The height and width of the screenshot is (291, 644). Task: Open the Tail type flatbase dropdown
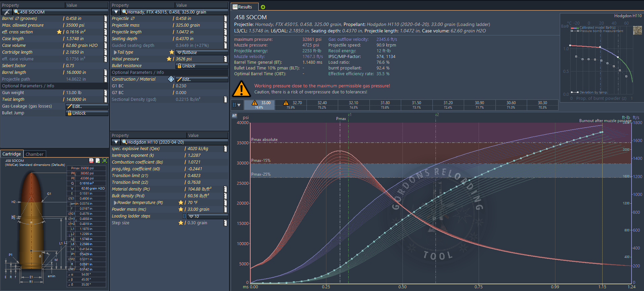(202, 53)
